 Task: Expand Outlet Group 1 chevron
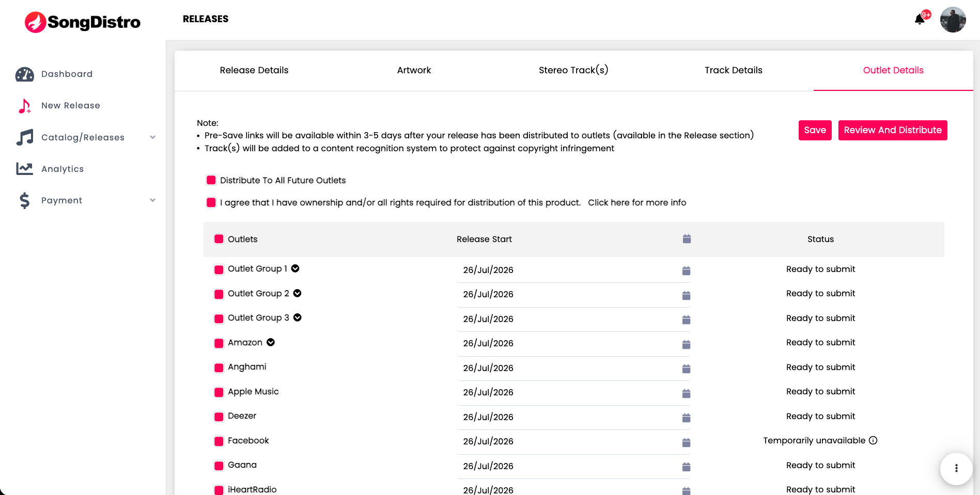point(295,268)
